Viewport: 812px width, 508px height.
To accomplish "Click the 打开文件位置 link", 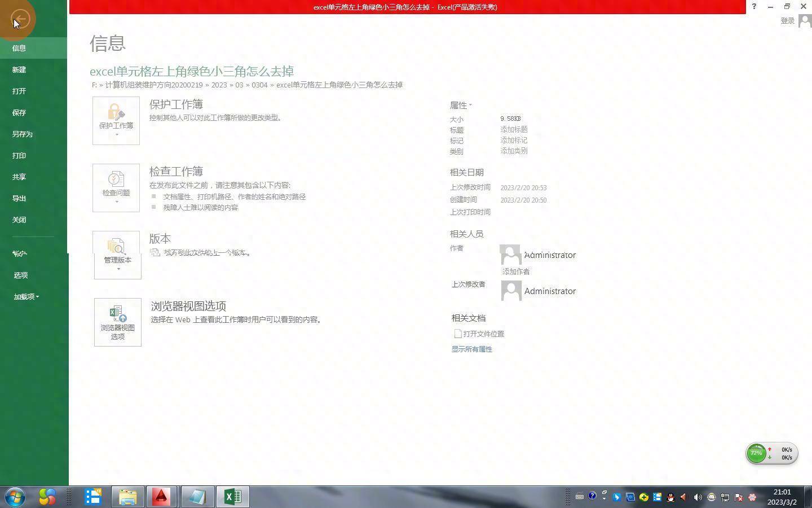I will 484,334.
